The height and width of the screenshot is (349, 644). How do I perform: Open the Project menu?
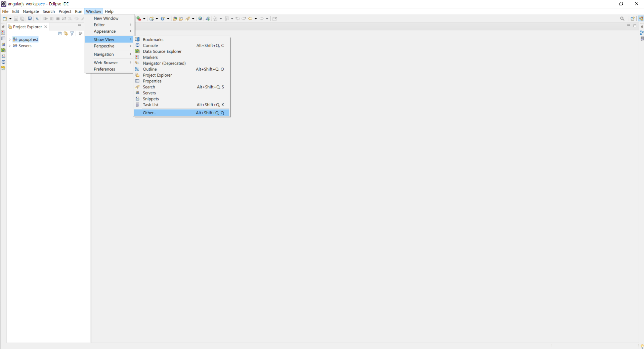(x=65, y=11)
